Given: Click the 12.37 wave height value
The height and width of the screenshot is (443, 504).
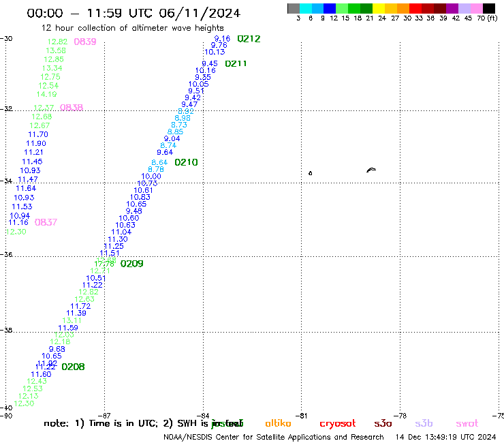Looking at the screenshot, I should [x=44, y=108].
